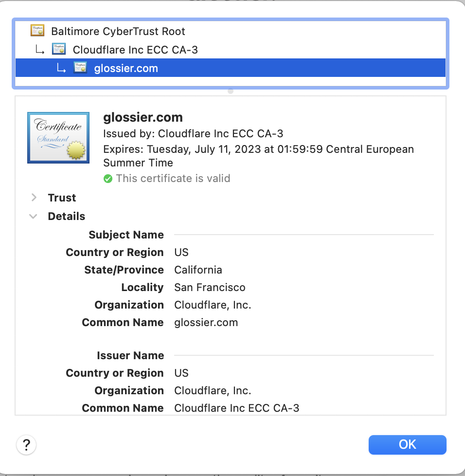Click 'Issued by: Cloudflare Inc ECC CA-3'
Viewport: 465px width, 476px height.
[193, 133]
